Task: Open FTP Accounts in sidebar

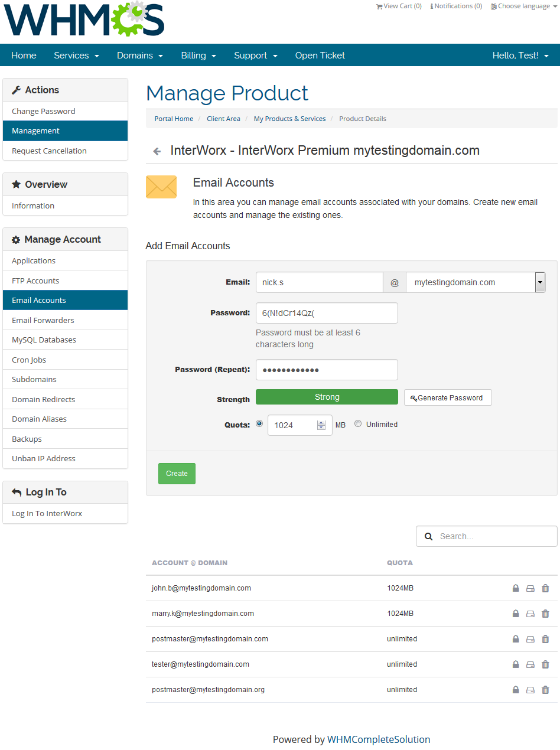Action: pos(65,281)
